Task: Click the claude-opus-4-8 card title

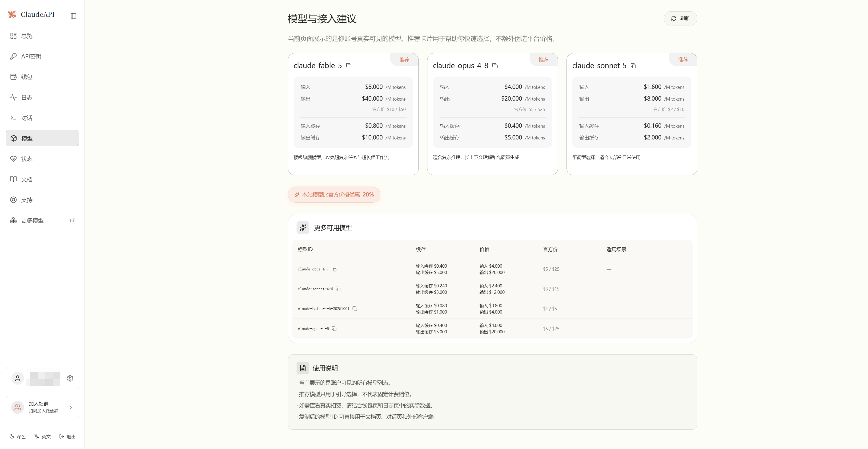Action: pyautogui.click(x=461, y=66)
